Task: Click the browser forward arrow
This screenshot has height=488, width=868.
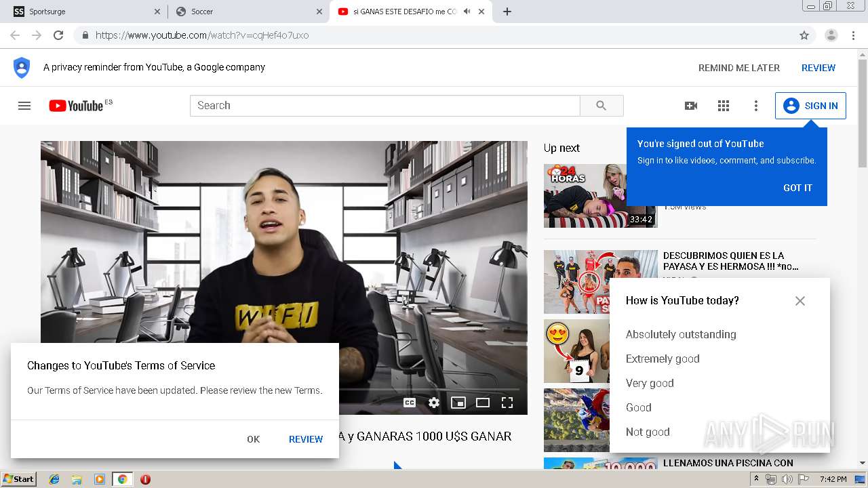Action: tap(37, 35)
